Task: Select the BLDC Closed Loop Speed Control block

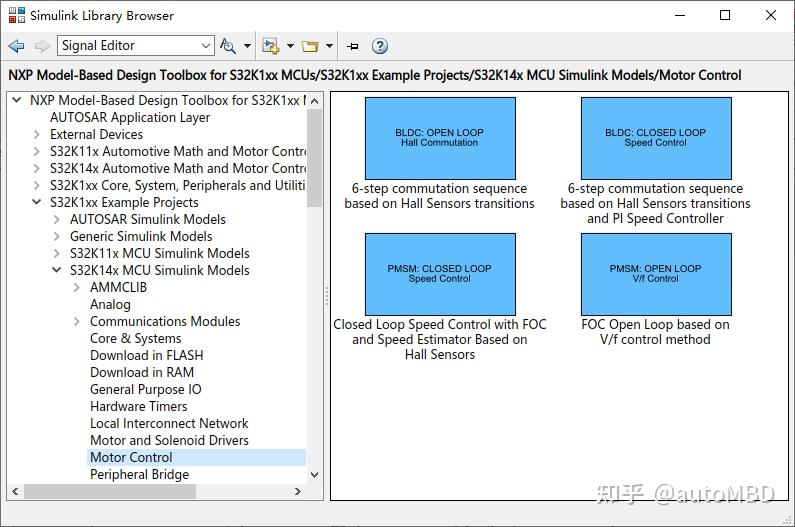Action: click(656, 138)
